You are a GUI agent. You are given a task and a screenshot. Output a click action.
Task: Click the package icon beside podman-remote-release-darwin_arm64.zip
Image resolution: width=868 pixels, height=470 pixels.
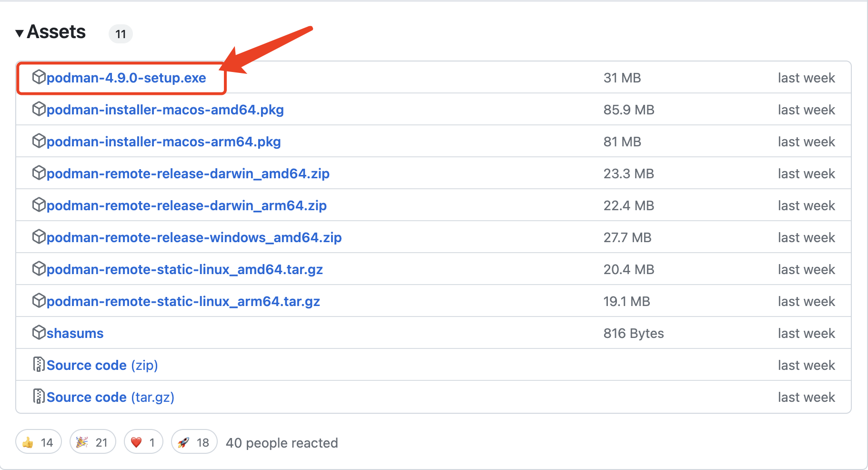[x=39, y=204]
